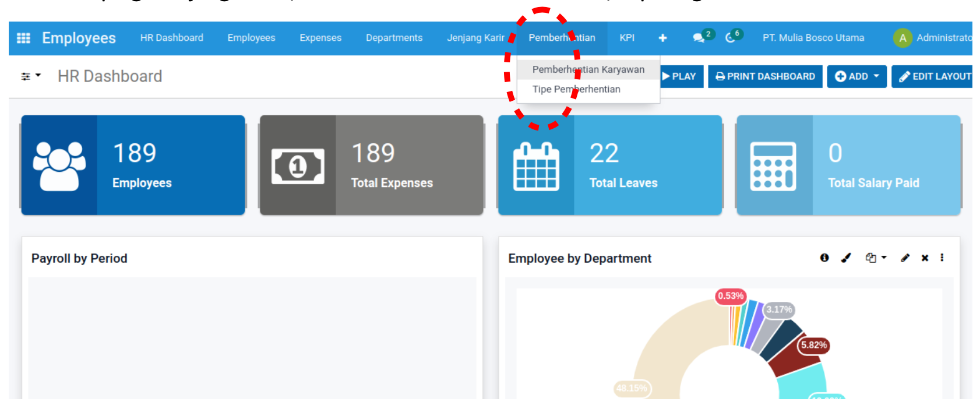Select Tipe Pemberhentian menu entry
Viewport: 980px width, 402px height.
pyautogui.click(x=576, y=89)
